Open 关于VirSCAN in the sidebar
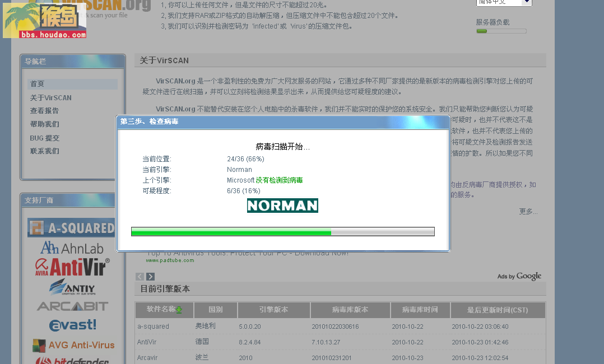This screenshot has height=364, width=604. 51,98
